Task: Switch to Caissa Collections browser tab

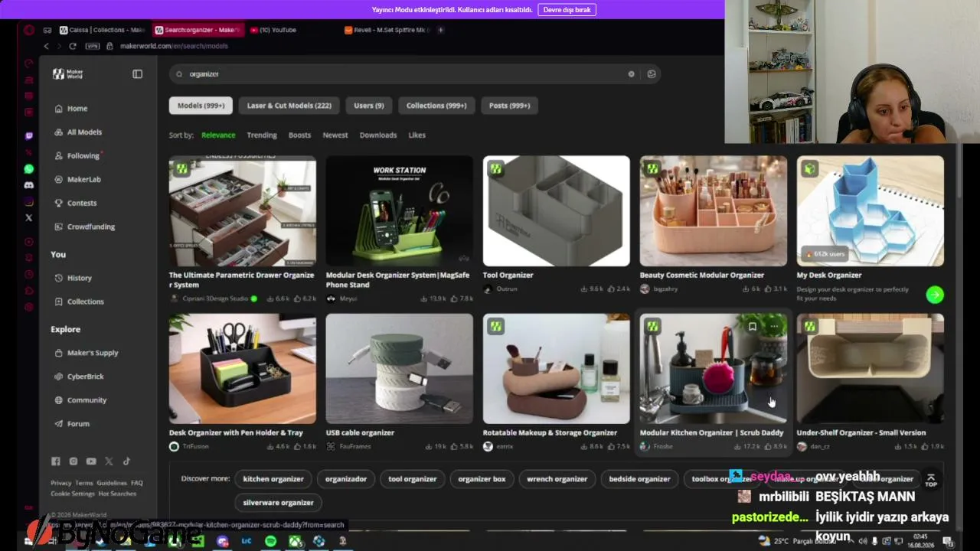Action: (102, 30)
